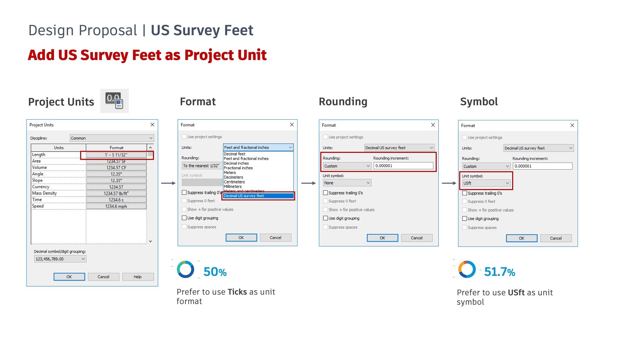644x362 pixels.
Task: Open the Discipline Common dropdown
Action: point(112,138)
